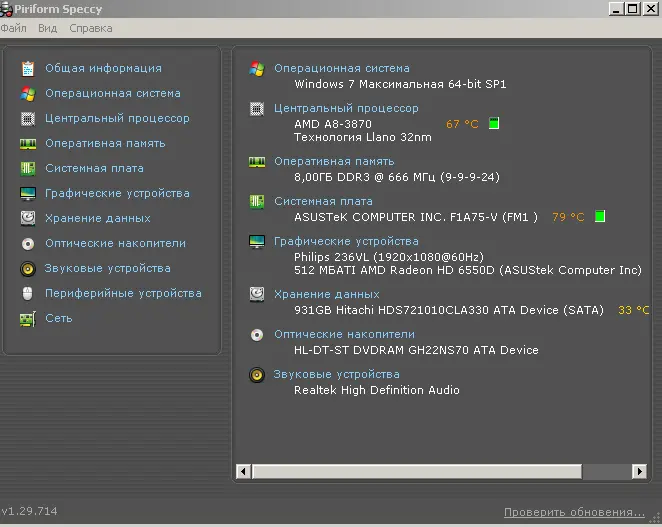The image size is (662, 527).
Task: Open Хранение данных heading link in summary
Action: point(327,294)
